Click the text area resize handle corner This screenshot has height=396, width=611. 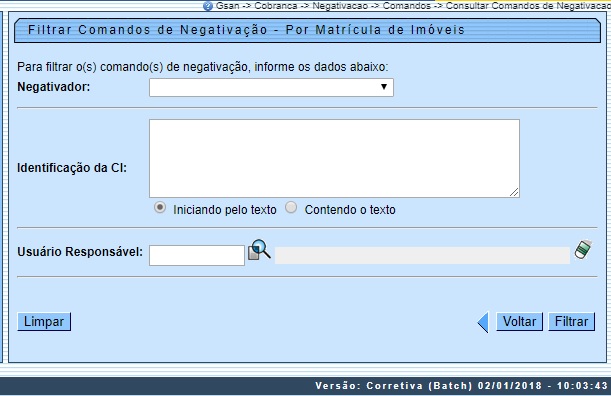click(x=514, y=192)
